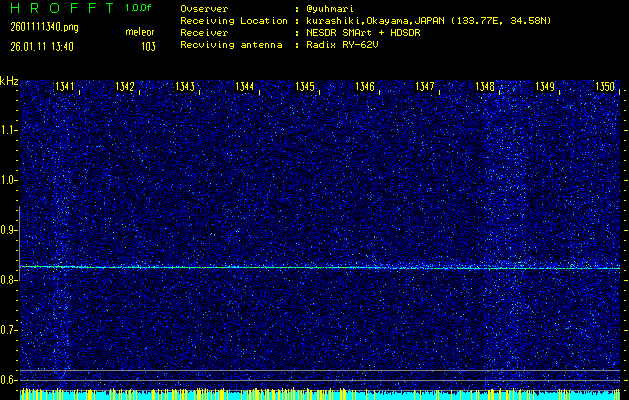Click the meteor label
Viewport: 629px width, 400px height.
coord(140,33)
